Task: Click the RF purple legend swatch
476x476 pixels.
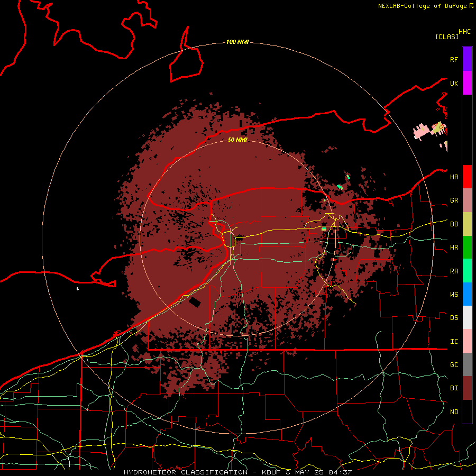Action: coord(467,59)
